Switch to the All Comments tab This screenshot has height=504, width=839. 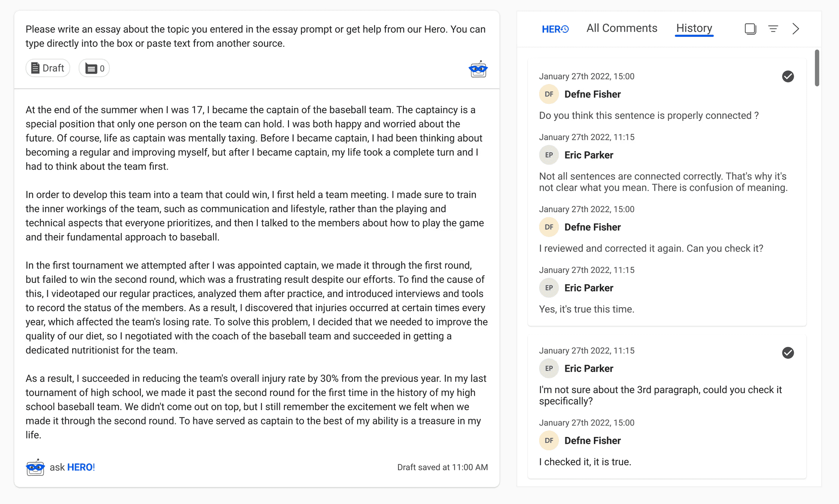[622, 28]
